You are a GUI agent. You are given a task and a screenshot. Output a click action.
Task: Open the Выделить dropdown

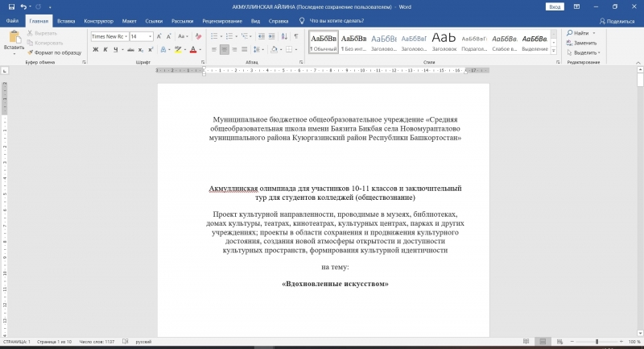583,52
